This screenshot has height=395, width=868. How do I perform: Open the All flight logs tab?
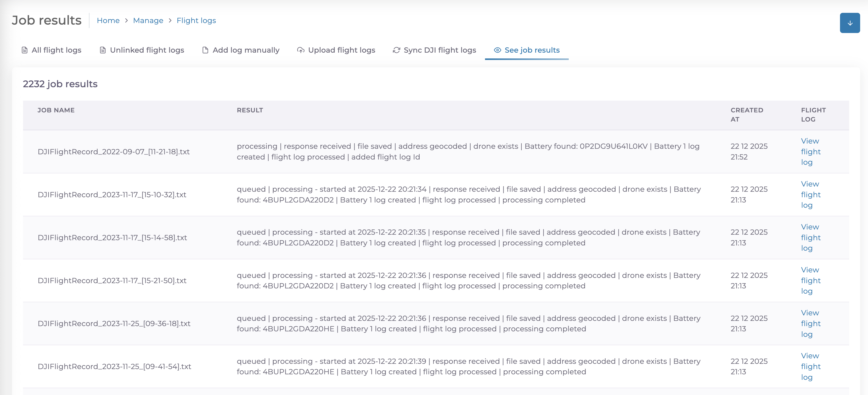click(x=56, y=50)
